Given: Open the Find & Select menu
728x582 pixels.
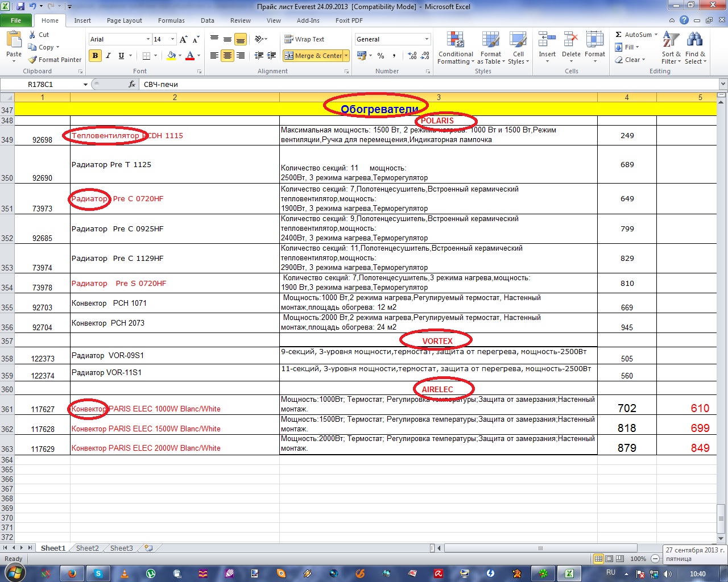Looking at the screenshot, I should tap(695, 48).
